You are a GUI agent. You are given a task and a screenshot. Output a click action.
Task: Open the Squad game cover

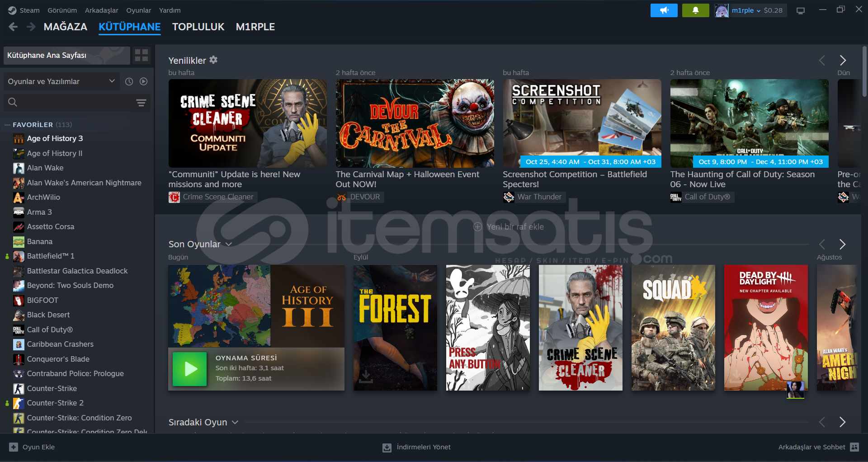(x=673, y=328)
